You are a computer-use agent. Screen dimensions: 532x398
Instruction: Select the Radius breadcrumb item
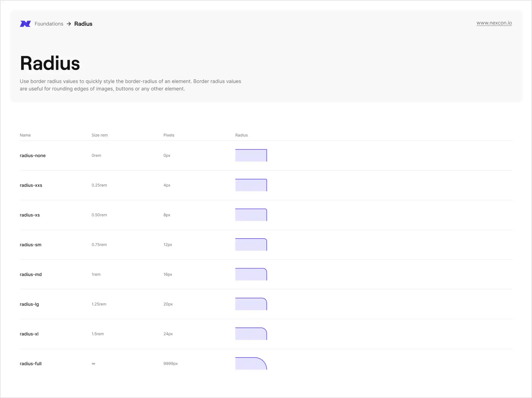[83, 24]
